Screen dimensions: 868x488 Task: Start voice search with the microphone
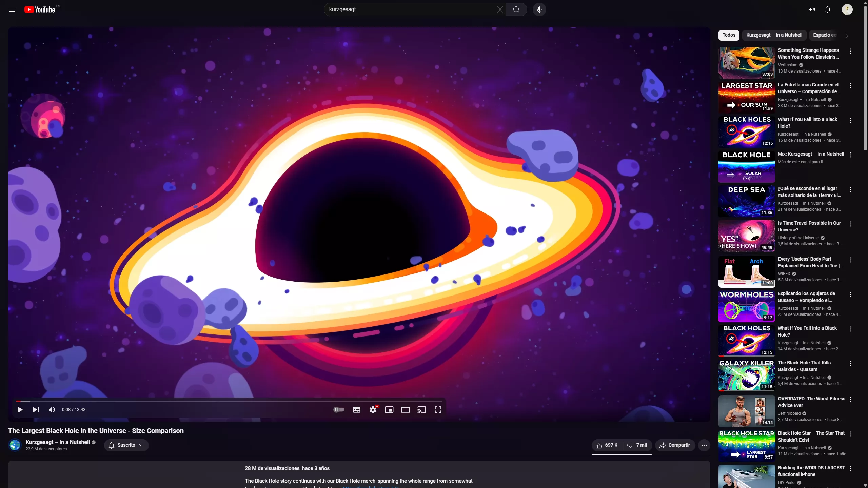tap(539, 9)
